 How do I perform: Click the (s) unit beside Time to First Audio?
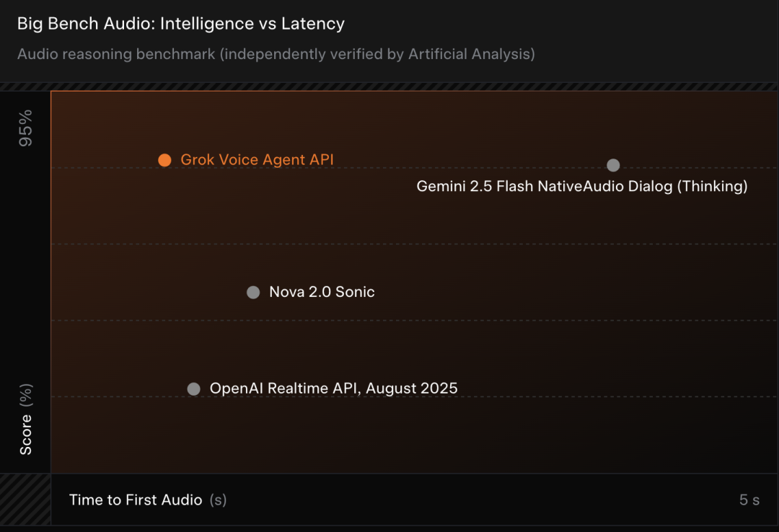(x=218, y=500)
